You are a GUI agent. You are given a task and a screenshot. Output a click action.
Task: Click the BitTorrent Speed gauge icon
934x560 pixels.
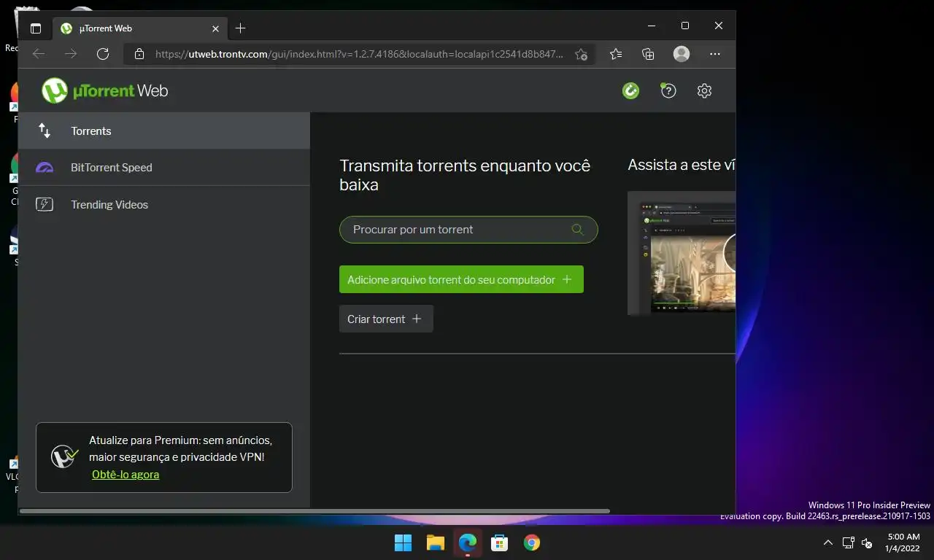(x=45, y=168)
